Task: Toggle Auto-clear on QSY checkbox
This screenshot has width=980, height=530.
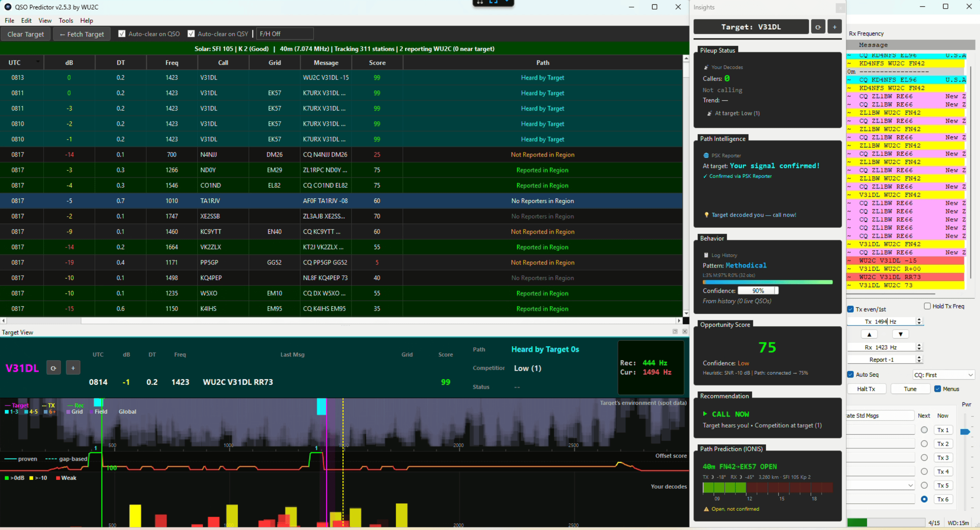Action: coord(191,34)
